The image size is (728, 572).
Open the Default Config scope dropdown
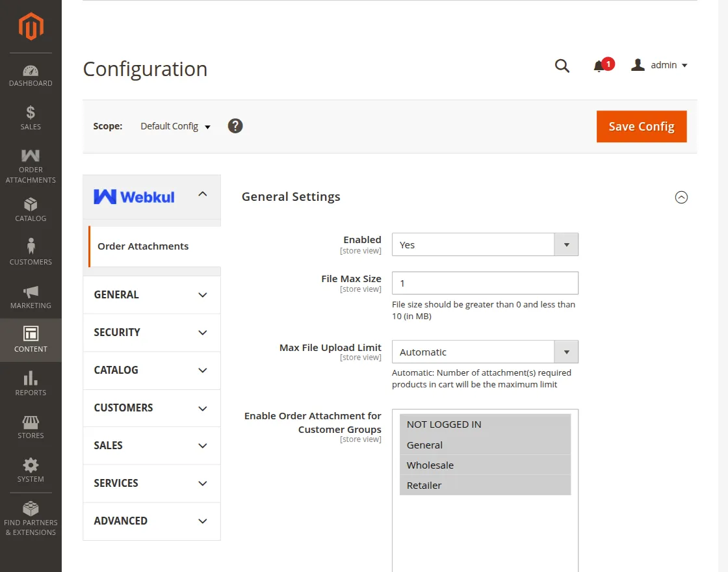point(175,126)
